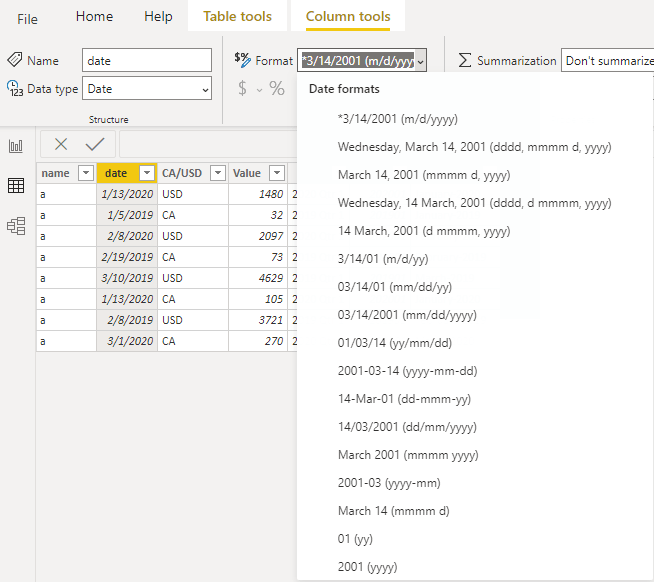Click Value cell 1480

(x=258, y=194)
